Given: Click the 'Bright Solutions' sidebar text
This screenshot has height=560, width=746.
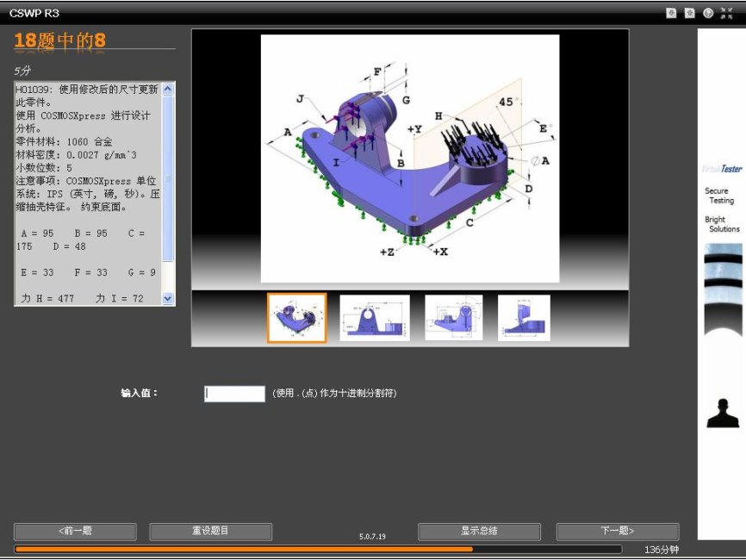Looking at the screenshot, I should (722, 224).
